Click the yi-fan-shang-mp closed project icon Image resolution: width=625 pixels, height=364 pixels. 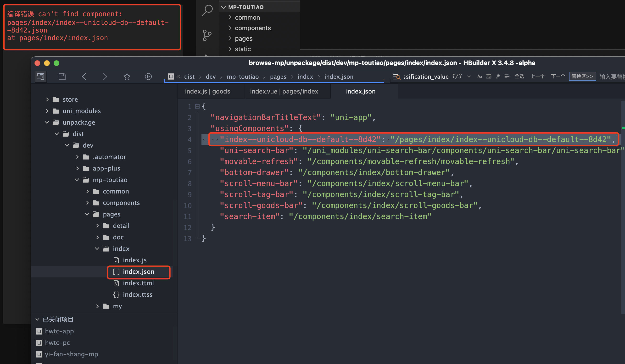[x=39, y=354]
